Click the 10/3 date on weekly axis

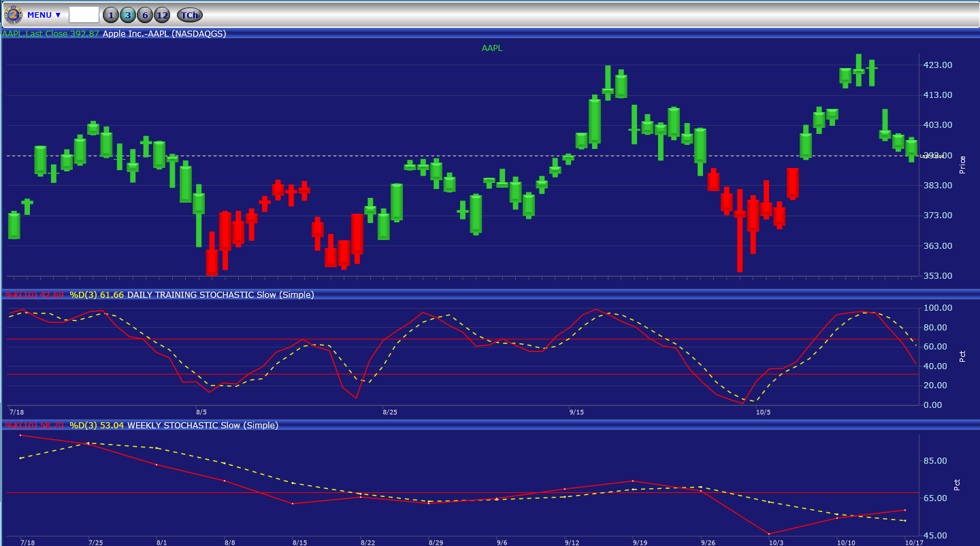pos(776,542)
